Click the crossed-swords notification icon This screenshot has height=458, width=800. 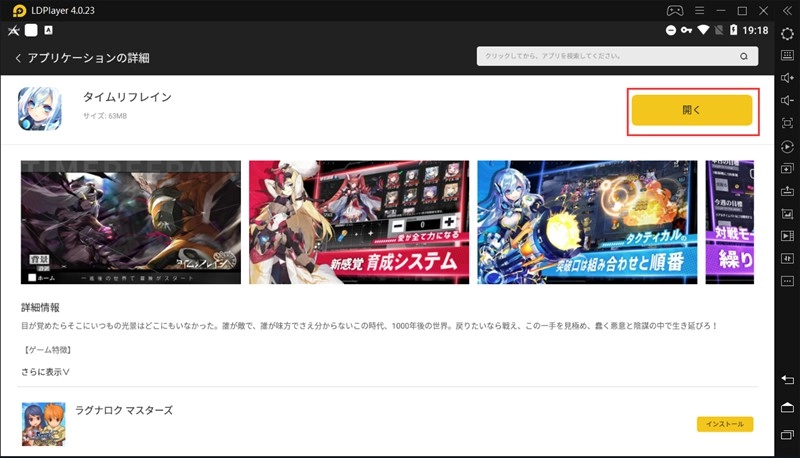14,31
